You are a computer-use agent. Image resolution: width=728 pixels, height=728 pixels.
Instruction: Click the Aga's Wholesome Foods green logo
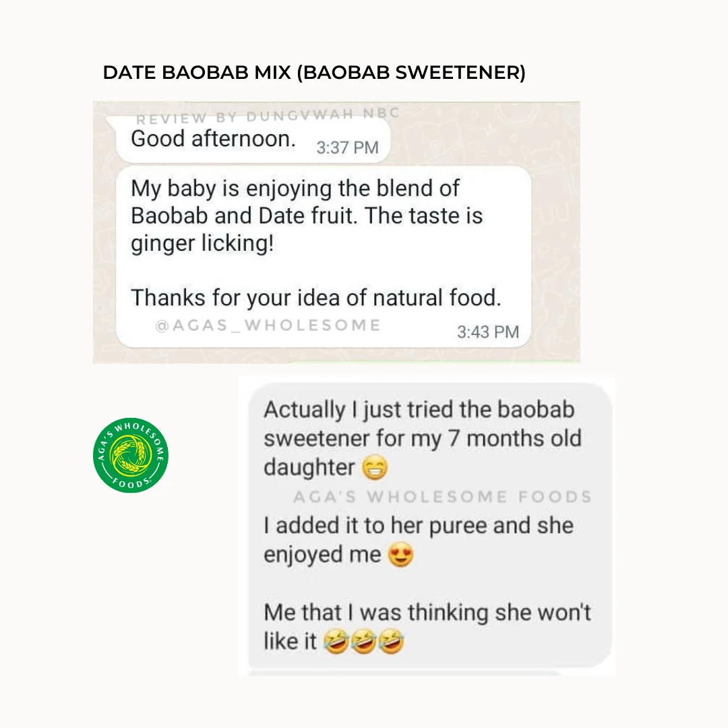tap(131, 455)
